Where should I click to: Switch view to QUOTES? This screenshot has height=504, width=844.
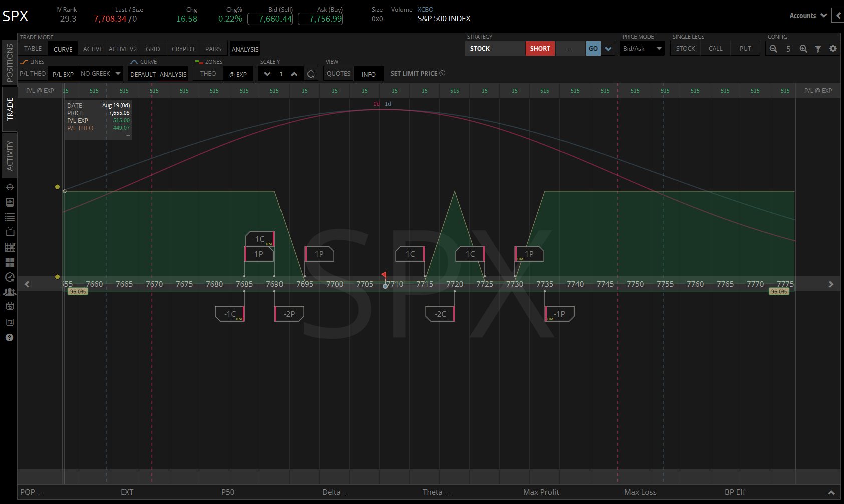pyautogui.click(x=339, y=74)
